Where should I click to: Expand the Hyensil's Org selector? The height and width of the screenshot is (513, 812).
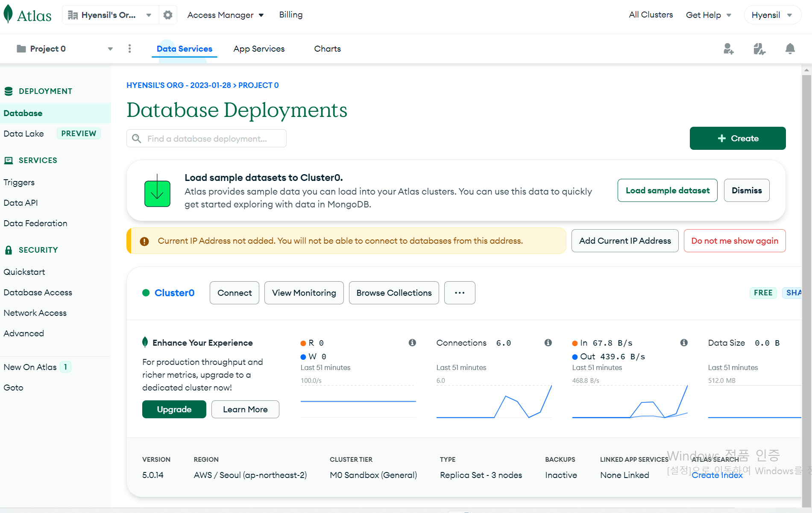pos(110,15)
